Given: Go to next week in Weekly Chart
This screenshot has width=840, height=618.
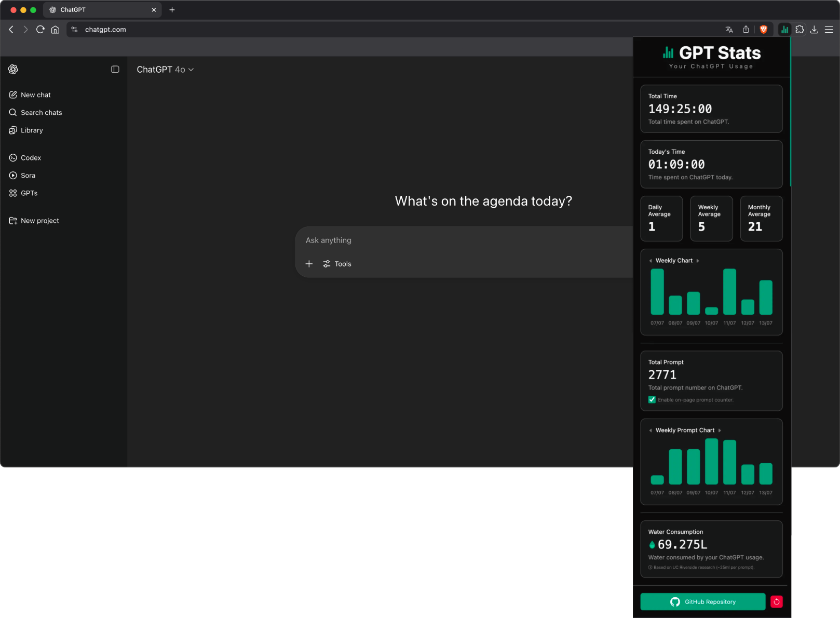Looking at the screenshot, I should tap(698, 261).
